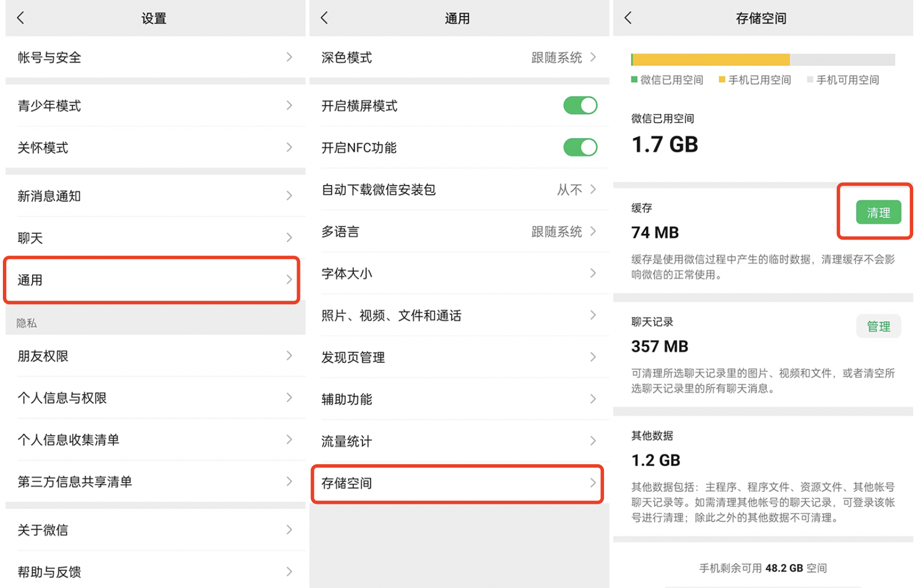This screenshot has height=588, width=920.
Task: Click the 朋友权限 label
Action: [x=43, y=356]
